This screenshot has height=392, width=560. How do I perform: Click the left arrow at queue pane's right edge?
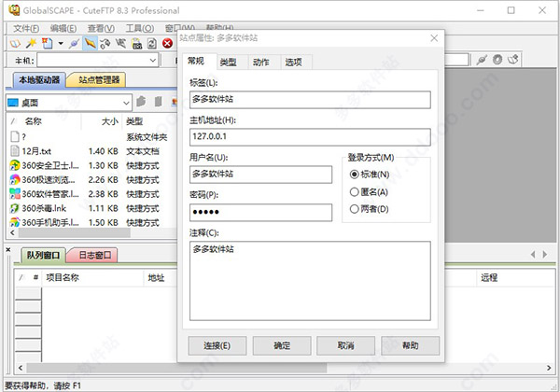tap(533, 254)
